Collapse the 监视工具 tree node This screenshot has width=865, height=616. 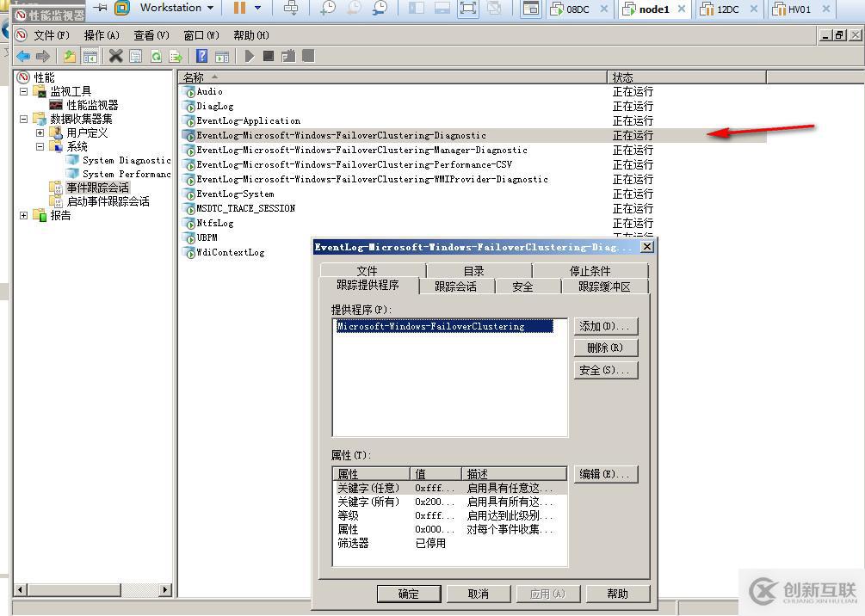pos(24,91)
